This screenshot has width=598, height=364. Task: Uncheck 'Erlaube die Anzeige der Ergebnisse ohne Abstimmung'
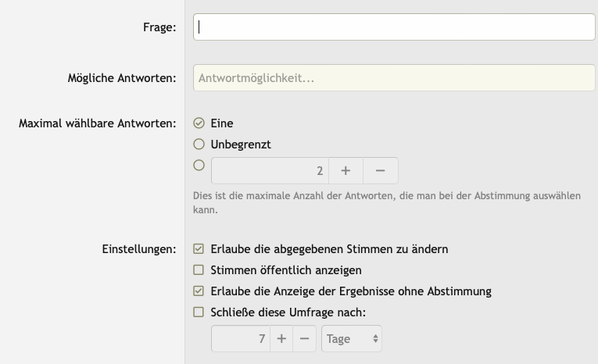(199, 291)
